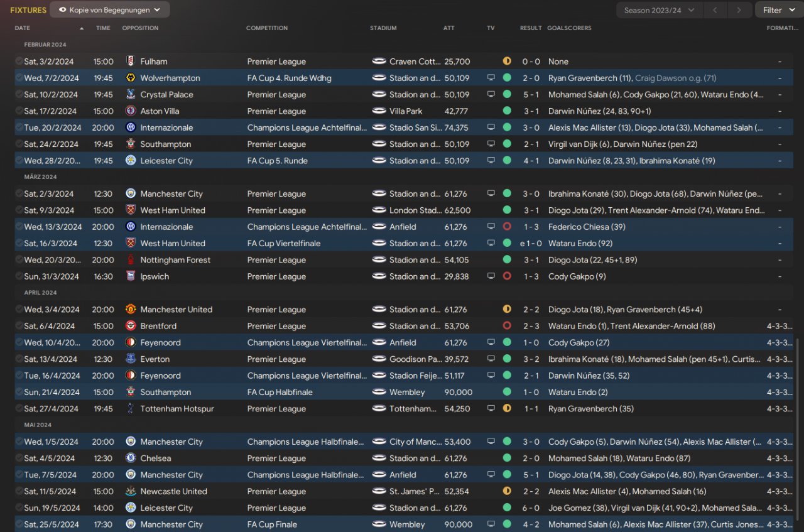Click the Tottenham Hotspur club badge
This screenshot has height=532, width=804.
(131, 409)
